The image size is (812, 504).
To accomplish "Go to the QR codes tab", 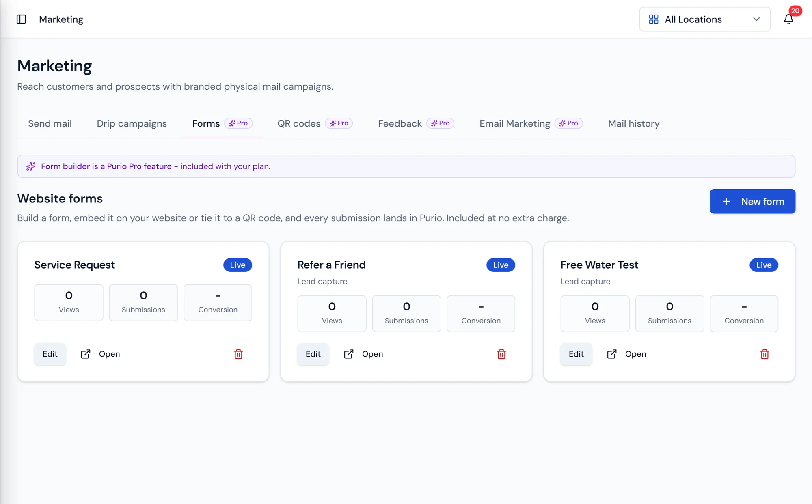I will click(x=315, y=123).
